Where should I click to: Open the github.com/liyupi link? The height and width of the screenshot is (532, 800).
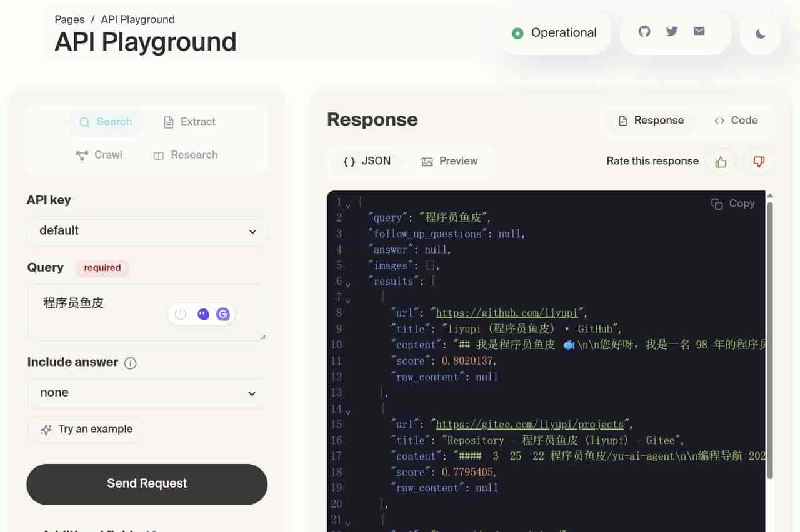click(x=508, y=313)
